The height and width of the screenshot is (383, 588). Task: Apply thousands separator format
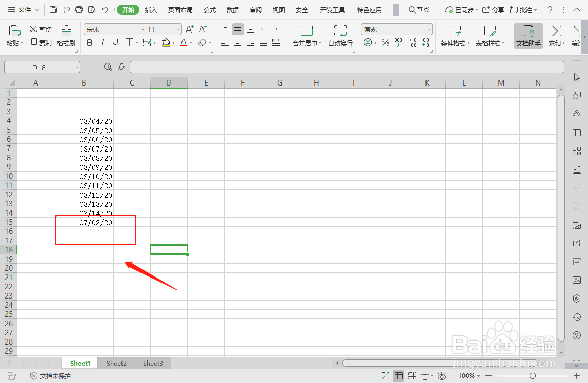398,42
